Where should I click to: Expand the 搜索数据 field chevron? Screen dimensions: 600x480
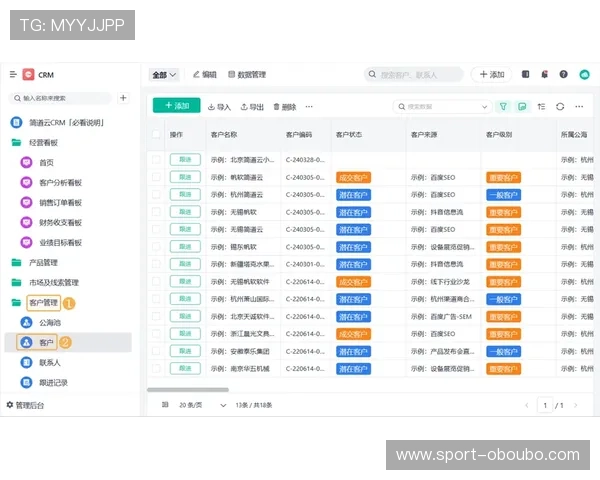click(x=484, y=107)
